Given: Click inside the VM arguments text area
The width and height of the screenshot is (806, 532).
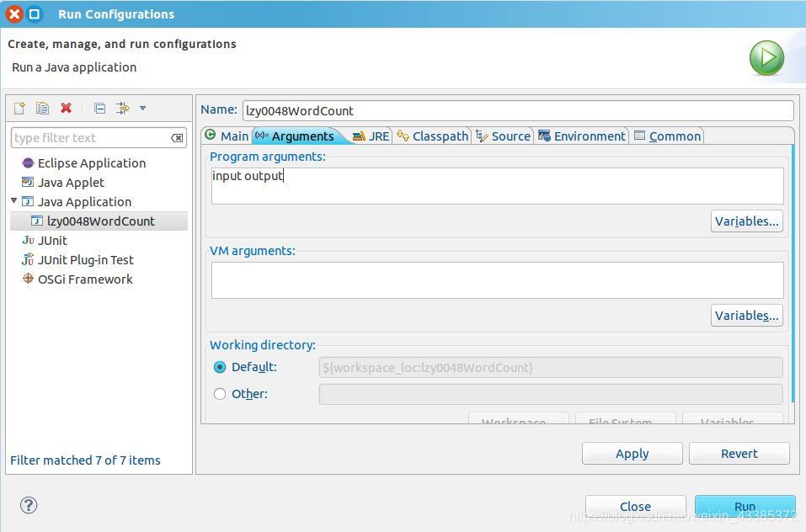Looking at the screenshot, I should tap(498, 280).
